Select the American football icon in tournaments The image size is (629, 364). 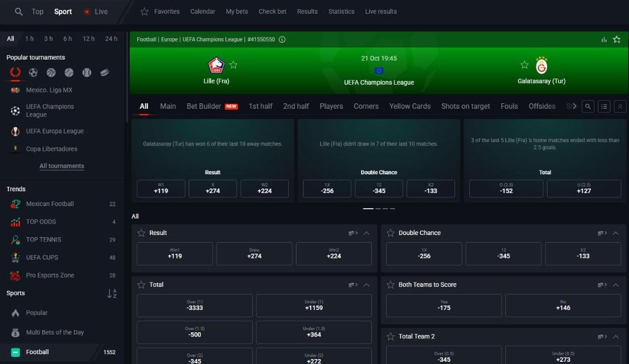(x=104, y=73)
